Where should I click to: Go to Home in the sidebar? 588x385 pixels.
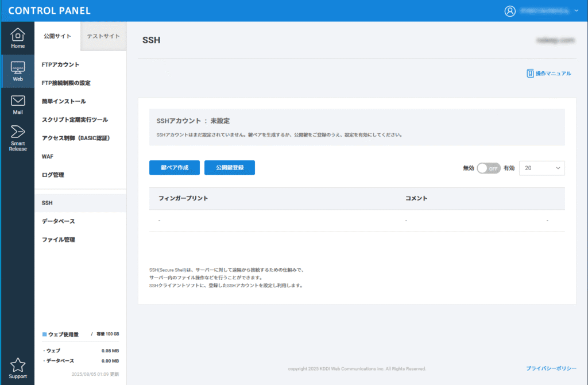click(x=18, y=38)
